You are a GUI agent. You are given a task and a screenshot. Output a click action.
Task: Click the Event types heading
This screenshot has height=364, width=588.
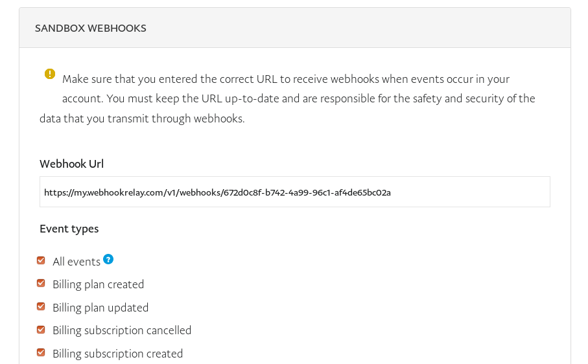69,229
